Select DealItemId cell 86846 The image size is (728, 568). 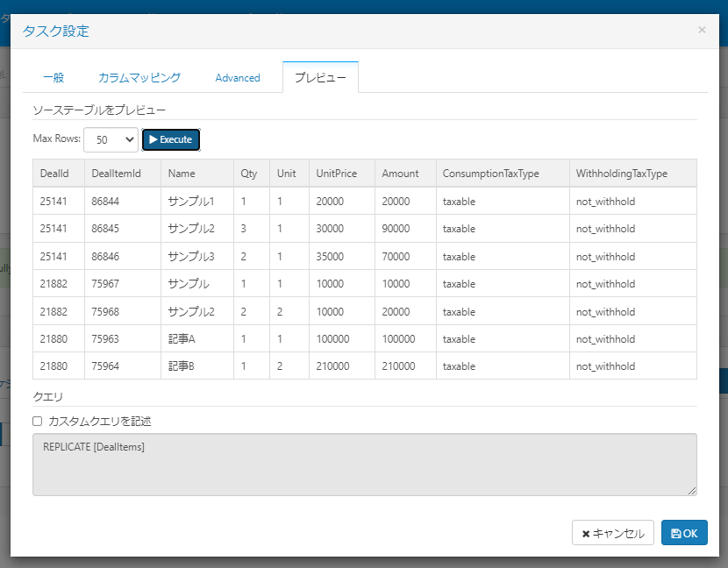123,256
